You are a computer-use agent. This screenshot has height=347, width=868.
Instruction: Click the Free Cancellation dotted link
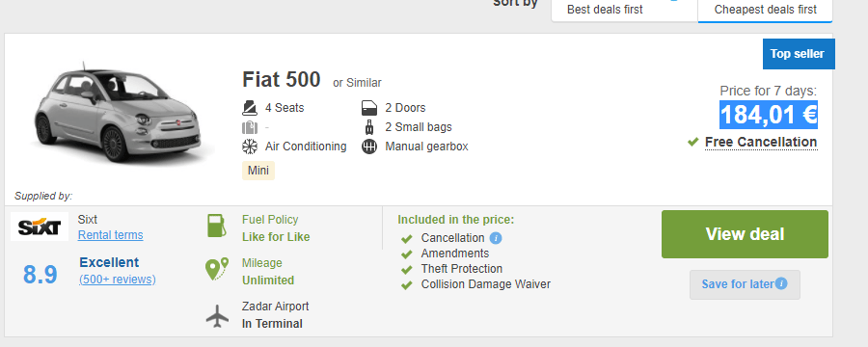tap(761, 143)
